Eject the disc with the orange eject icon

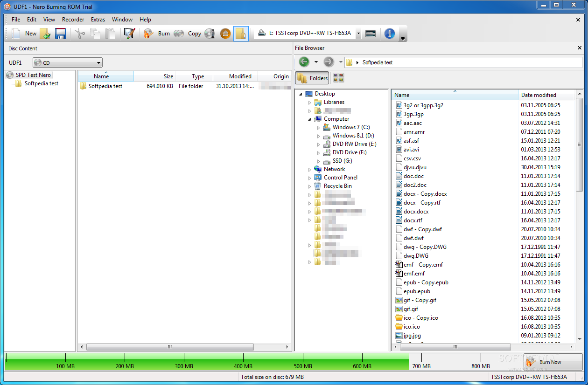(225, 34)
